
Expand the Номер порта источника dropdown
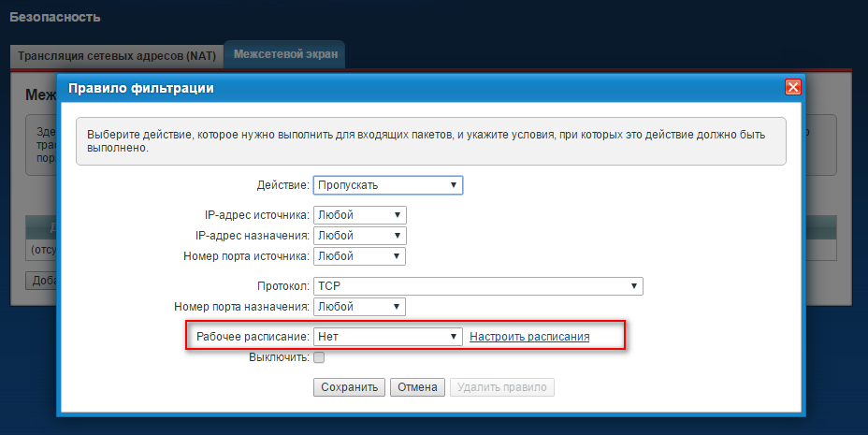coord(359,255)
